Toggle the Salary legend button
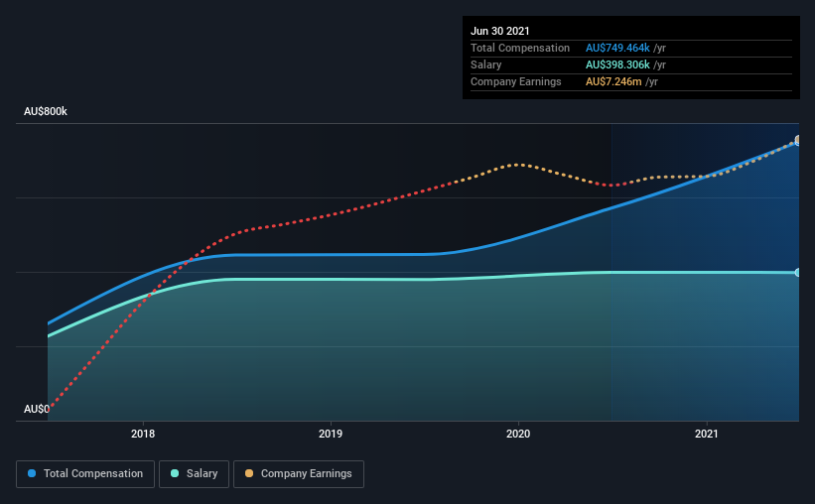815x504 pixels. coord(194,474)
